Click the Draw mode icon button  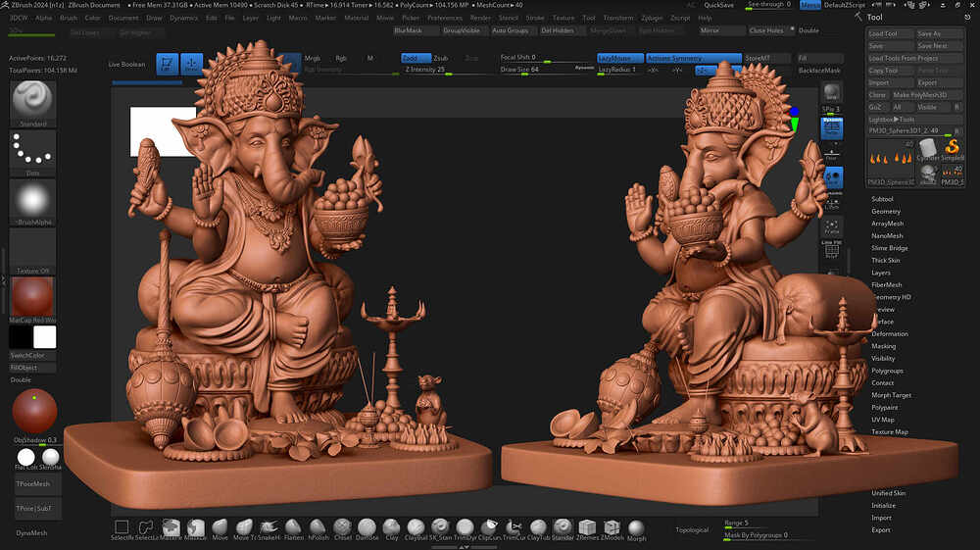coord(192,64)
